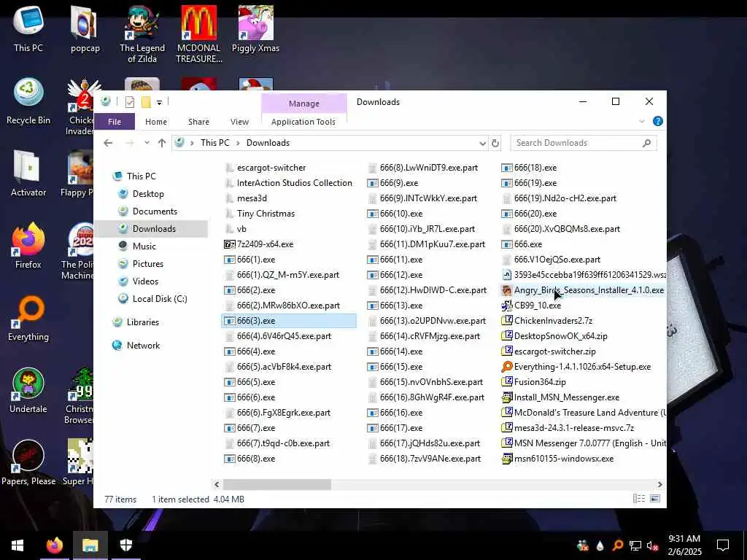Open the View ribbon tab
The height and width of the screenshot is (560, 747).
(239, 122)
